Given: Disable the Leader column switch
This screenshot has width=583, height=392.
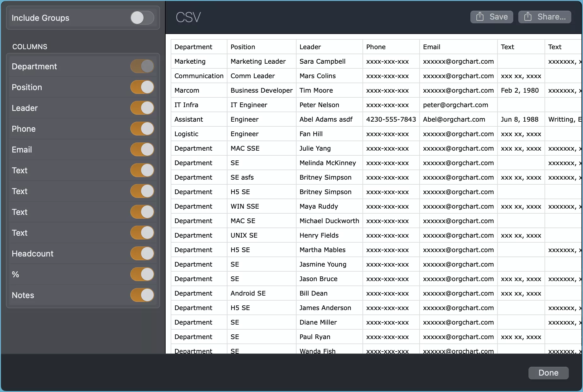Looking at the screenshot, I should [x=142, y=108].
